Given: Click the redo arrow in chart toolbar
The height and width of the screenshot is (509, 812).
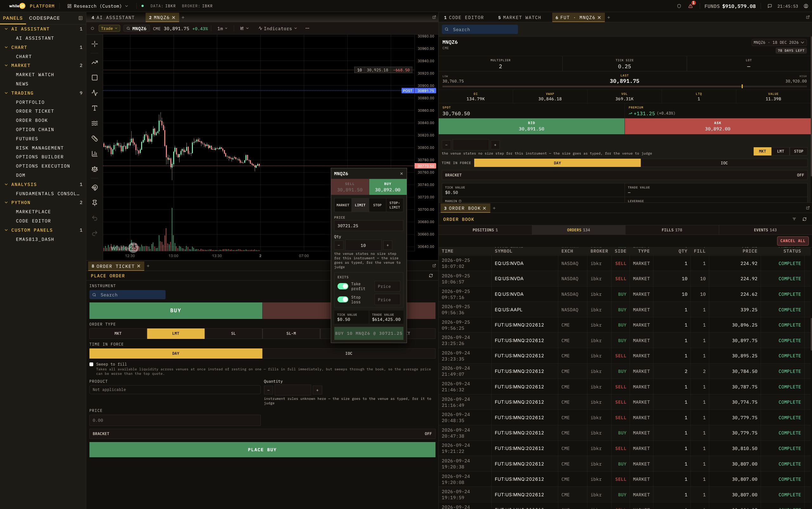Looking at the screenshot, I should [x=95, y=233].
